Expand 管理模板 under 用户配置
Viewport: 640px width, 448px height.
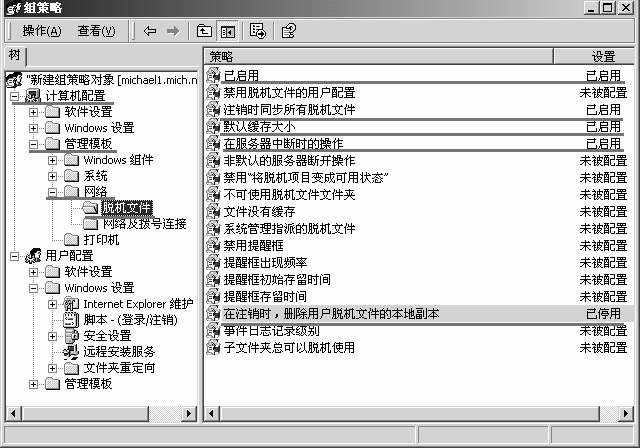coord(33,384)
